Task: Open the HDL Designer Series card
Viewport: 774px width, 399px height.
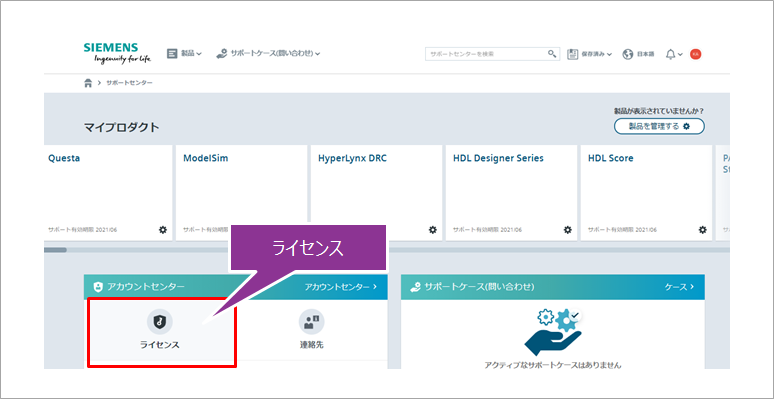Action: pyautogui.click(x=511, y=193)
